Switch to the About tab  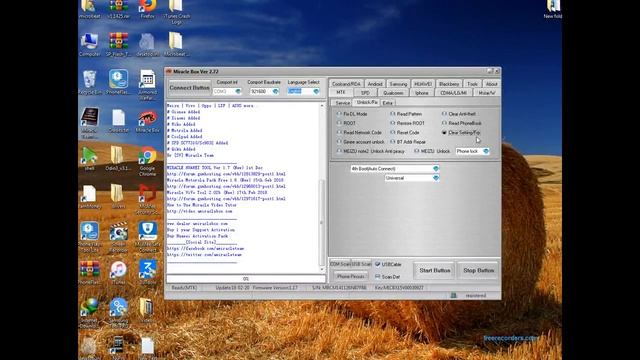coord(491,84)
